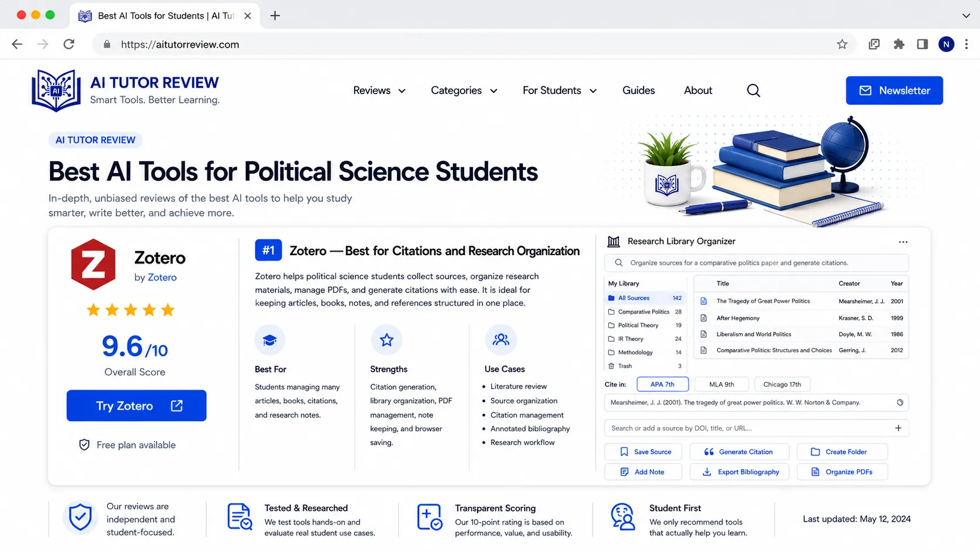
Task: Click the Zotero red Z logo
Action: click(93, 264)
